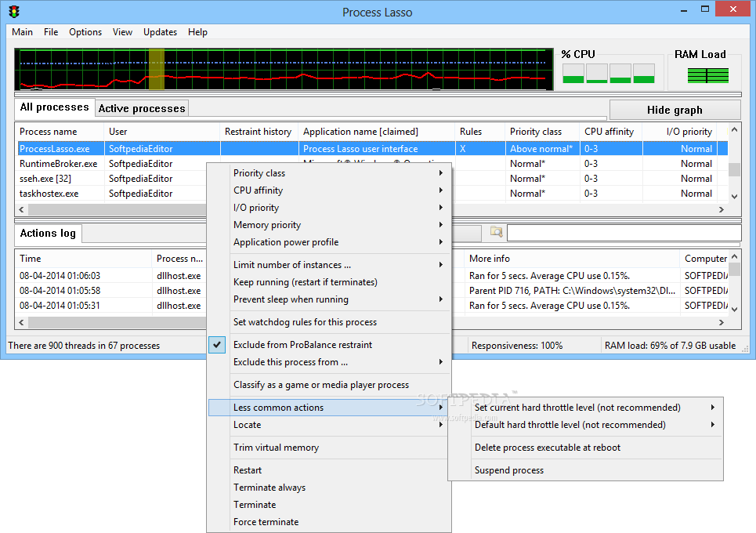Sort by Process name column header
Viewport: 756px width, 533px height.
pyautogui.click(x=60, y=132)
